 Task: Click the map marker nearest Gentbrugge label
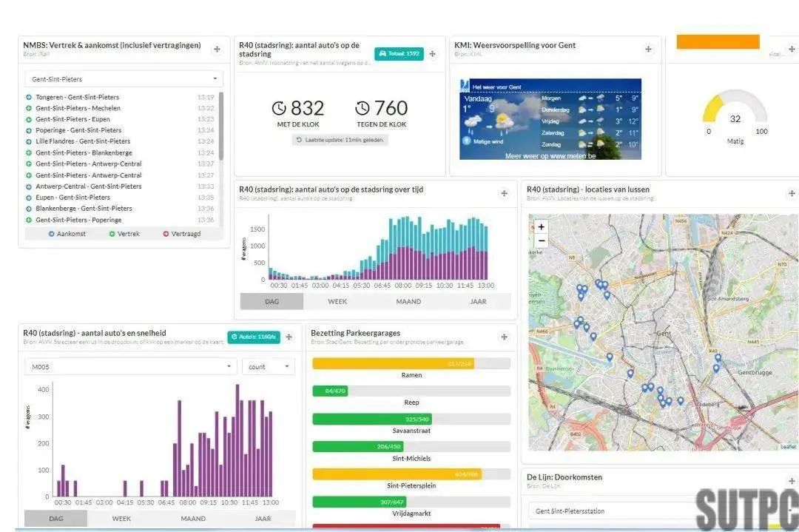716,368
